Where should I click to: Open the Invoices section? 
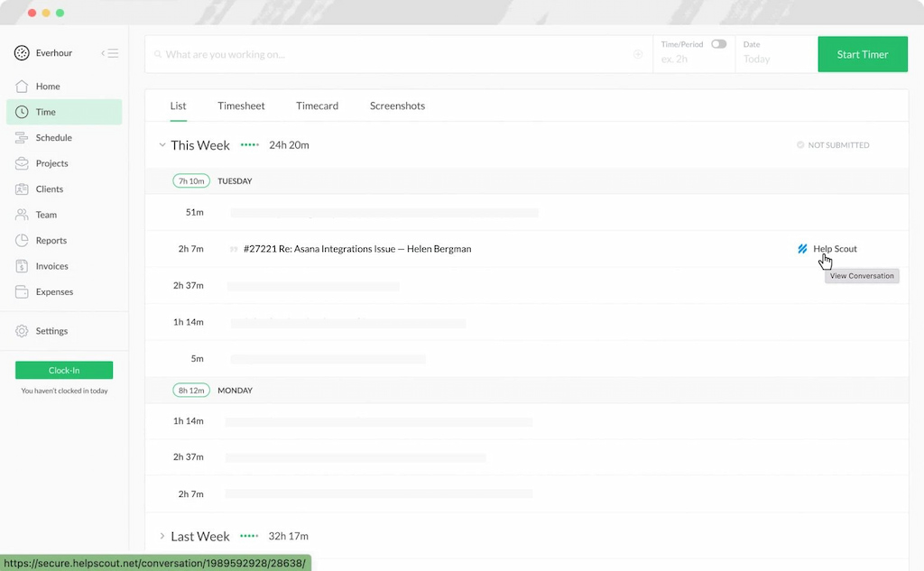(x=50, y=266)
